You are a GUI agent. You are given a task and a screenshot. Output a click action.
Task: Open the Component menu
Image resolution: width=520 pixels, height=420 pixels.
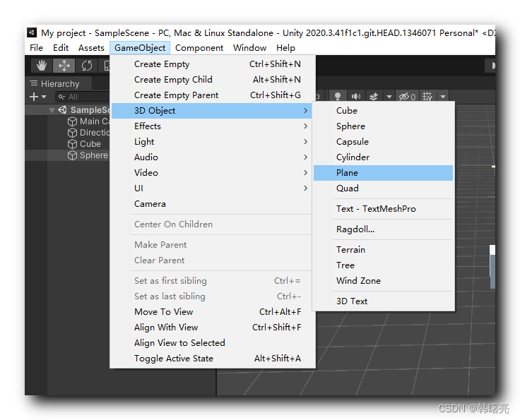(199, 48)
